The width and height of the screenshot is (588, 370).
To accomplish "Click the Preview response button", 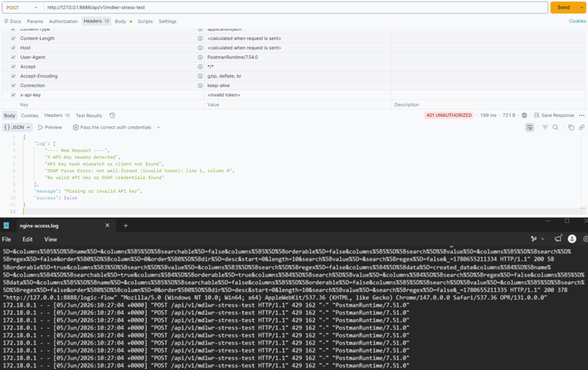I will (x=50, y=127).
